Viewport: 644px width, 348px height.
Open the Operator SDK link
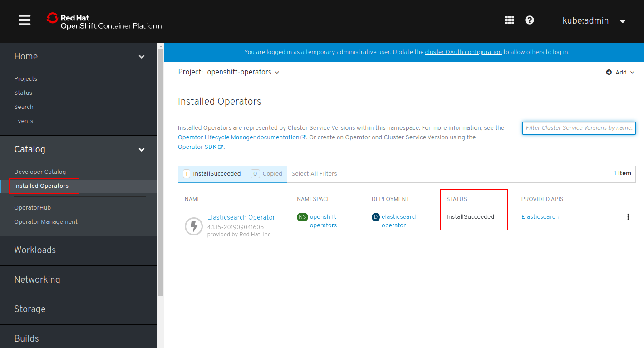click(200, 147)
